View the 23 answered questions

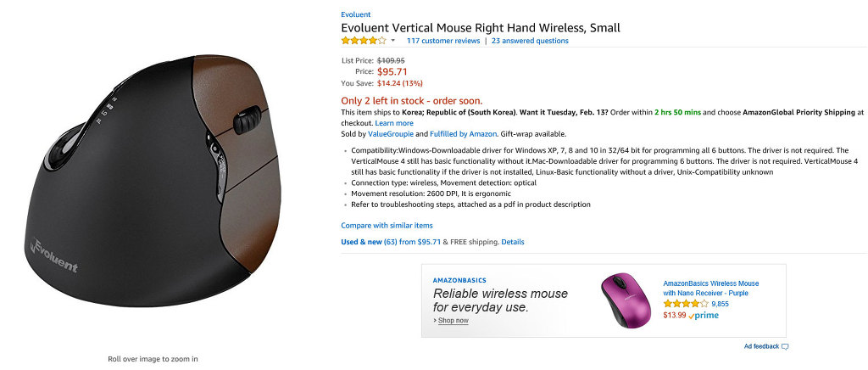(x=530, y=41)
